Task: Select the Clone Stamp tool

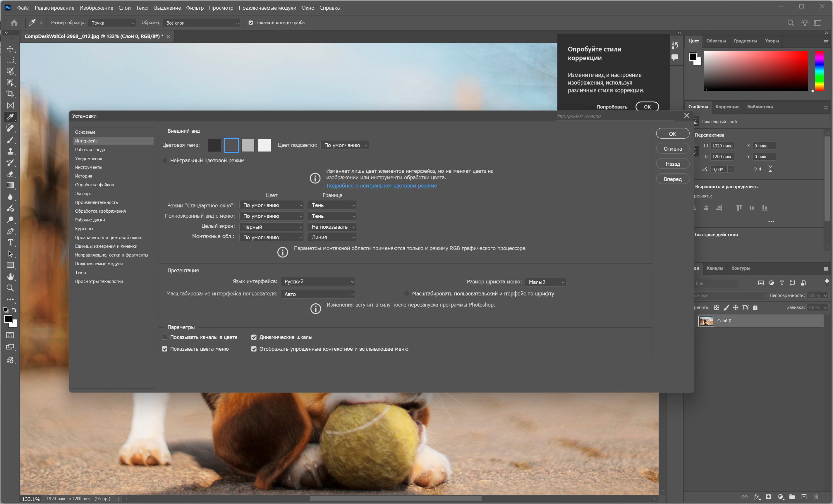Action: pyautogui.click(x=10, y=151)
